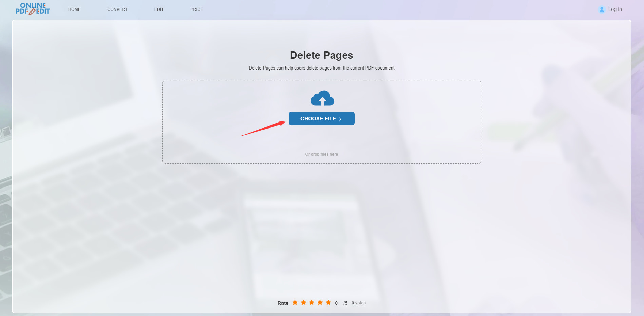Open the PRICE page from the navigation bar

[x=197, y=9]
